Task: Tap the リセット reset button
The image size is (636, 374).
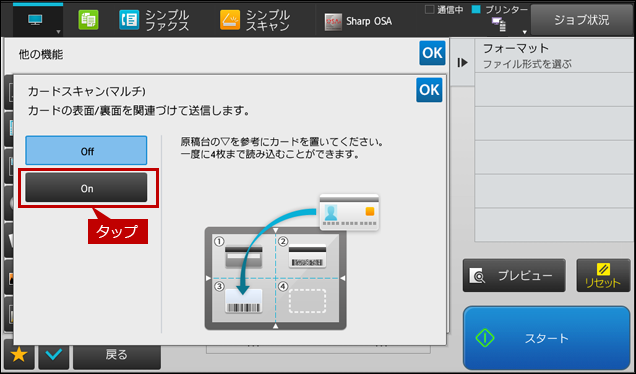Action: click(604, 275)
